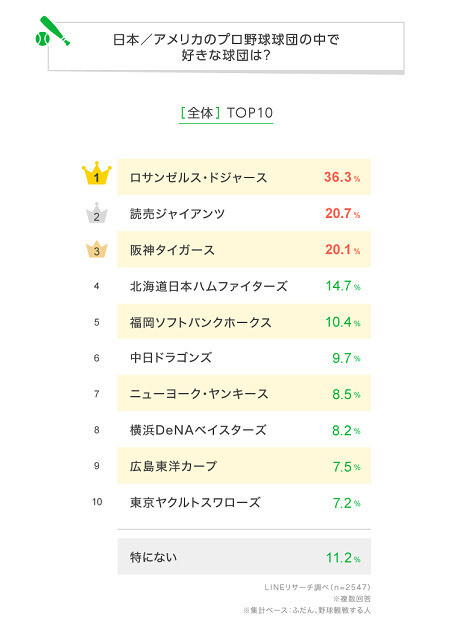The image size is (451, 640).
Task: Click the silver crown rank 2 icon
Action: (x=97, y=213)
